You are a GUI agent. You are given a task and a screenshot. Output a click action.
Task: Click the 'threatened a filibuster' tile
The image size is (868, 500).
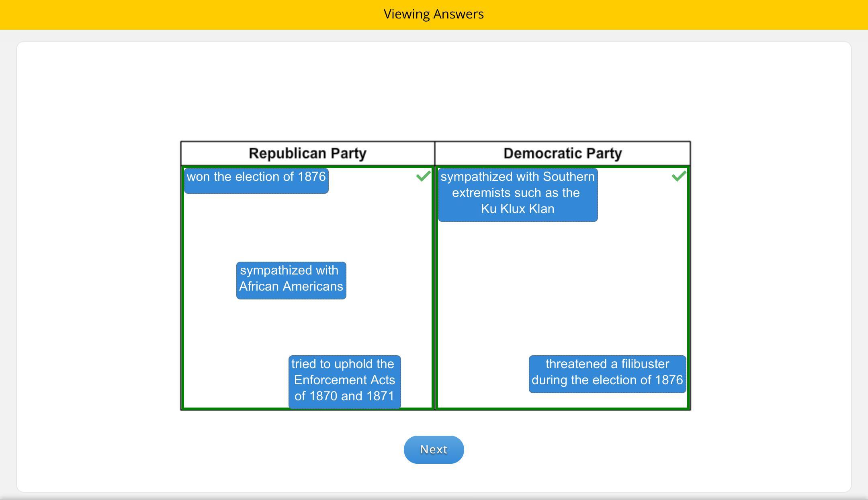click(x=607, y=374)
